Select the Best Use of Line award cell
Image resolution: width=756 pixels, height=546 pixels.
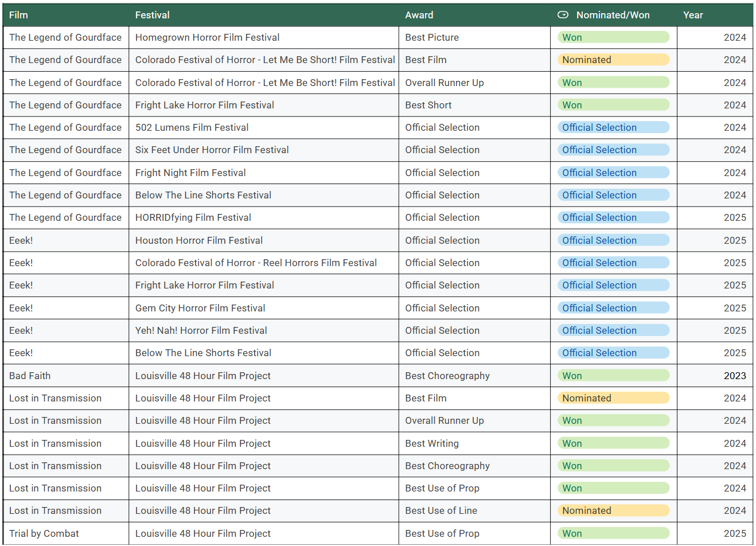click(x=475, y=510)
